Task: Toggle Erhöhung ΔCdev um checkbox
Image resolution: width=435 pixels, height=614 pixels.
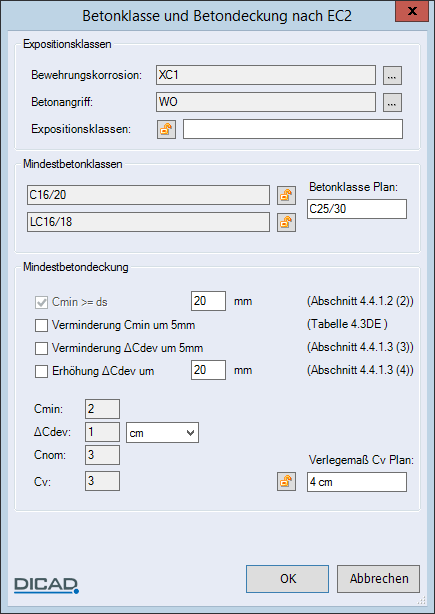Action: coord(42,371)
